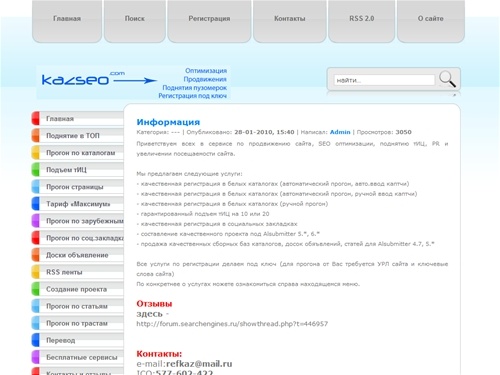500x375 pixels.
Task: Select Подъем тИЦ in the sidebar
Action: pyautogui.click(x=77, y=170)
